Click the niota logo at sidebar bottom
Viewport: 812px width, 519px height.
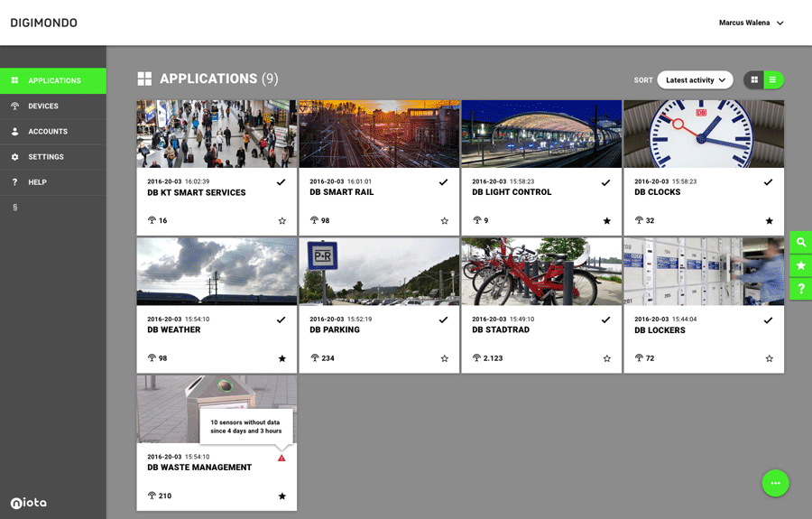click(x=29, y=503)
